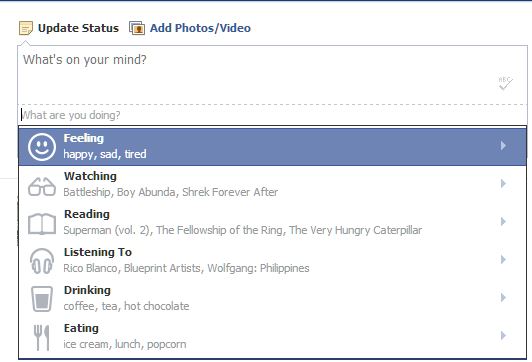Image resolution: width=532 pixels, height=362 pixels.
Task: Expand the Drinking submenu arrow
Action: (503, 298)
